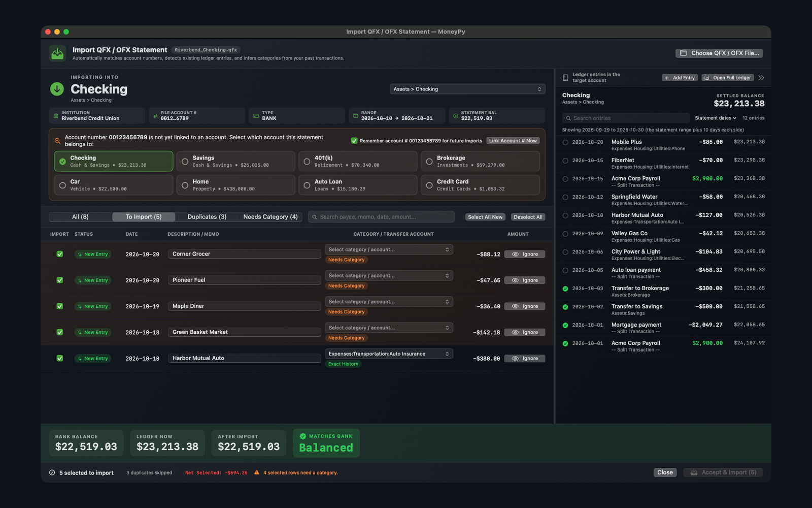This screenshot has width=812, height=508.
Task: Switch to To Import (5) tab
Action: click(144, 217)
